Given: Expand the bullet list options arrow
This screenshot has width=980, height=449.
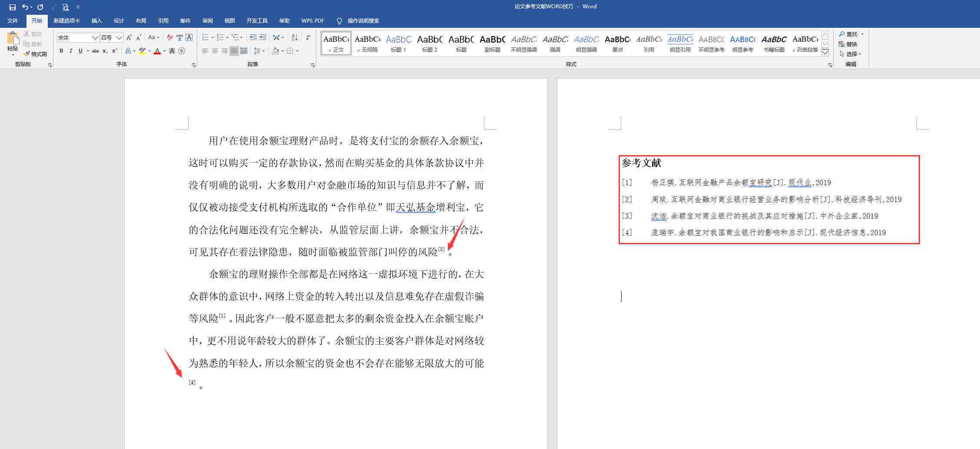Looking at the screenshot, I should [212, 38].
